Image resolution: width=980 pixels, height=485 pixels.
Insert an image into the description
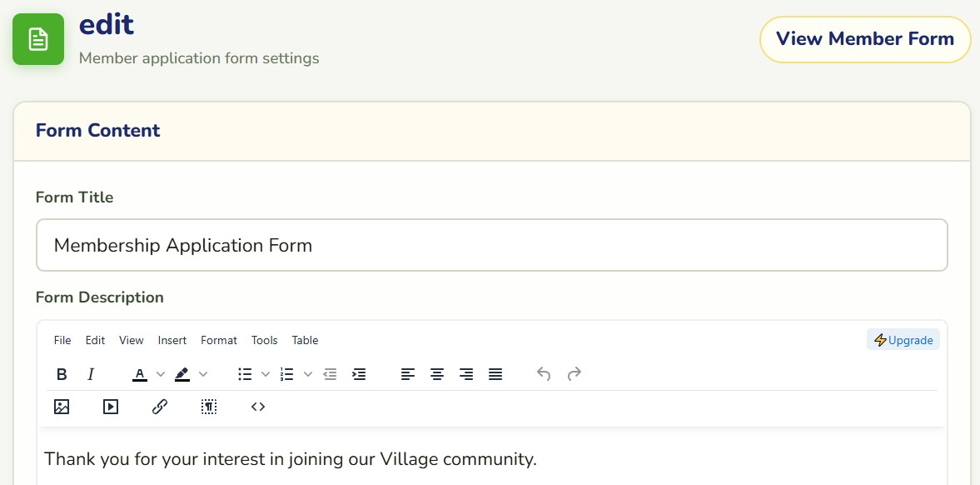coord(62,407)
